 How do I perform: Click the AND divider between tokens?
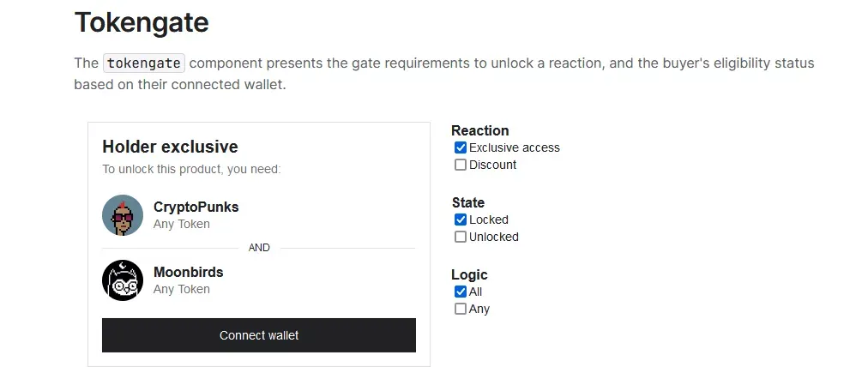259,248
